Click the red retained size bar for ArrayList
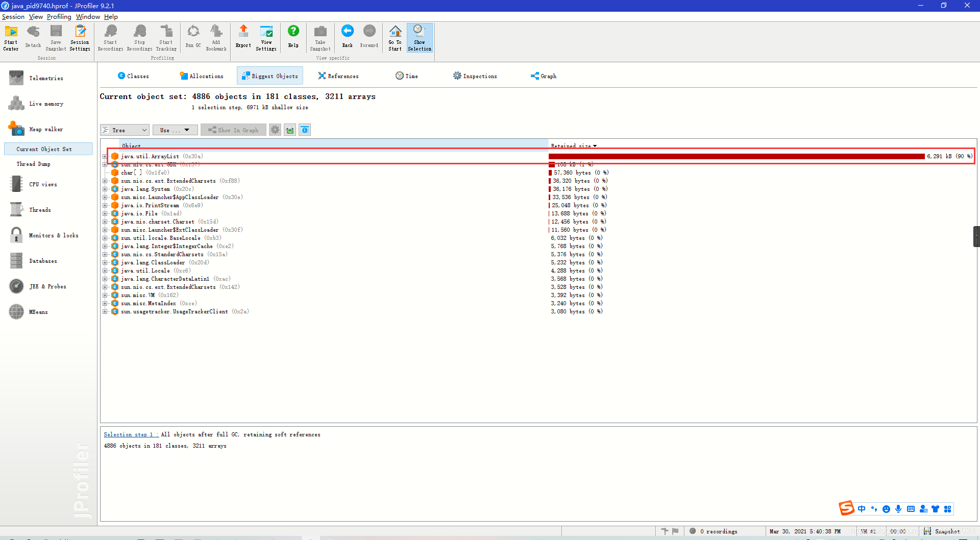 tap(737, 156)
